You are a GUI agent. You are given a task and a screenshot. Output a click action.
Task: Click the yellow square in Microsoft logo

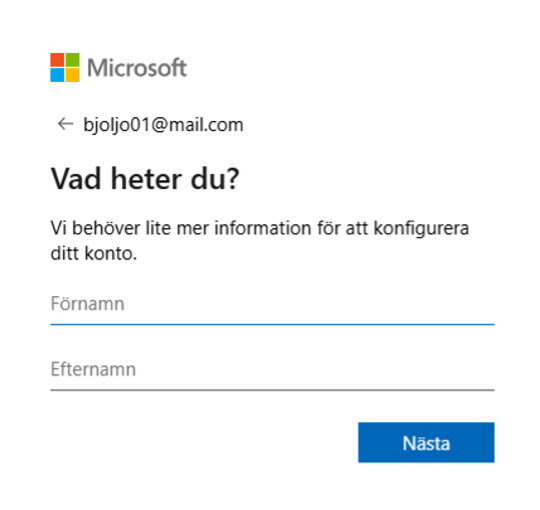(x=72, y=75)
